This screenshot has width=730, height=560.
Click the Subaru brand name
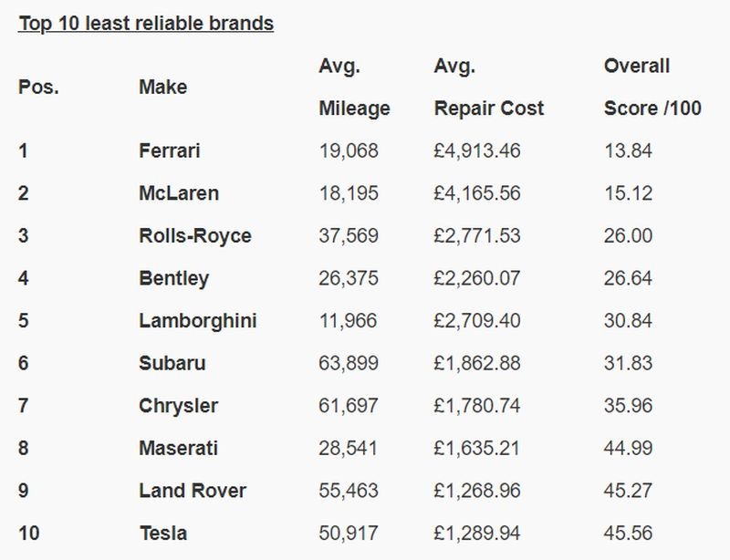[172, 363]
